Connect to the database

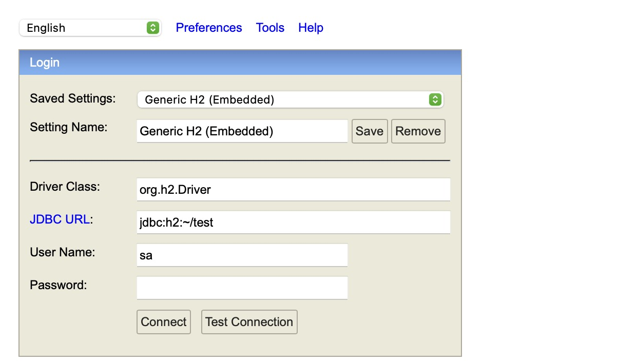click(x=164, y=322)
